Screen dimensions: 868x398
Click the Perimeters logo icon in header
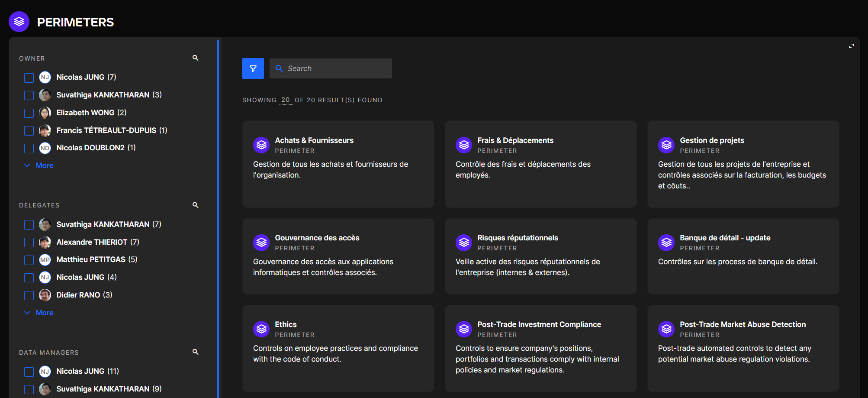(19, 22)
